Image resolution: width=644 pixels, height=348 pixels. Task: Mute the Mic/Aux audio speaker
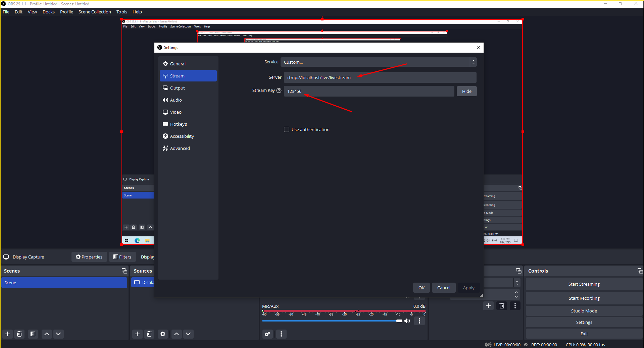click(407, 321)
